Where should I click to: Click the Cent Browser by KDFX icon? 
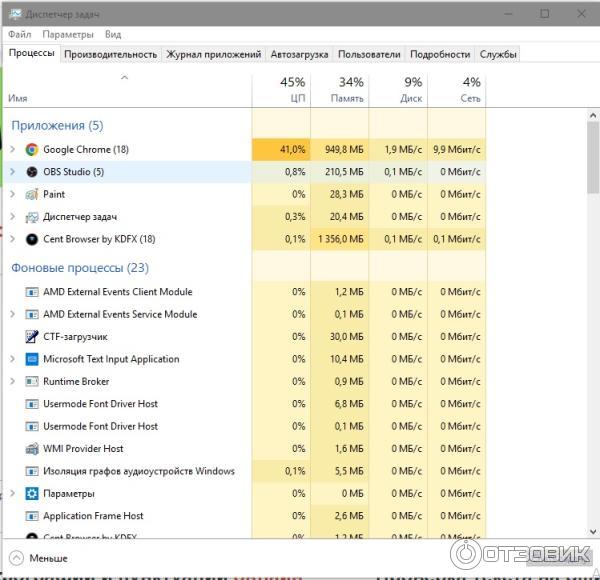32,239
